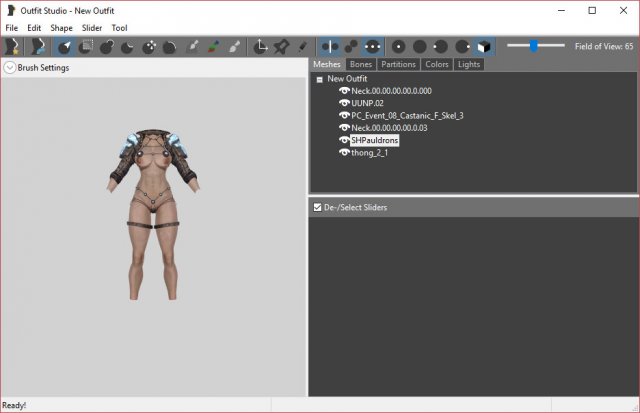
Task: Click the white cube toolbar icon
Action: coord(484,46)
